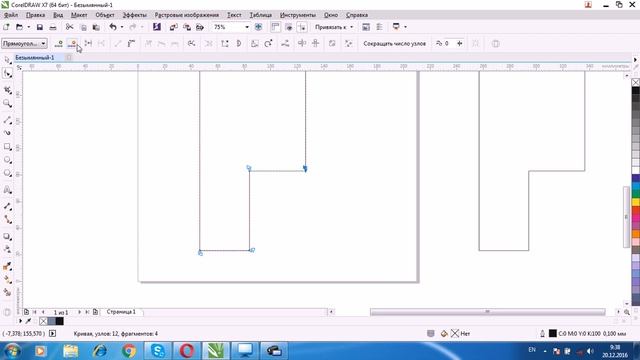The width and height of the screenshot is (640, 360).
Task: Click the Add nodes icon
Action: click(x=59, y=43)
